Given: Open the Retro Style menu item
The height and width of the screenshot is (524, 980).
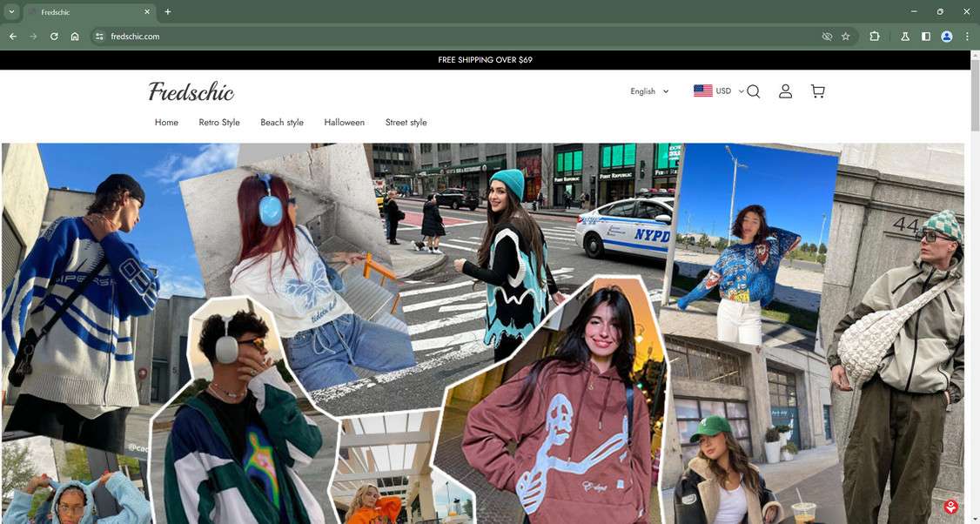Looking at the screenshot, I should pos(219,123).
